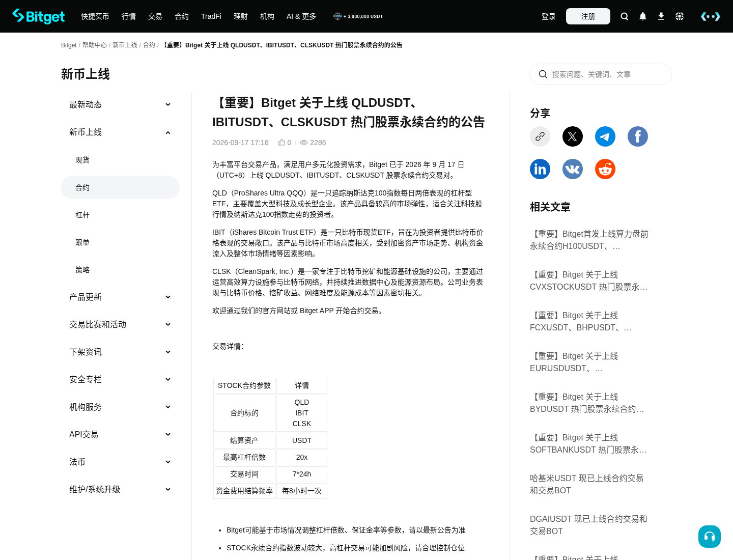The image size is (733, 560).
Task: Open 合约 menu in top navigation
Action: (182, 16)
